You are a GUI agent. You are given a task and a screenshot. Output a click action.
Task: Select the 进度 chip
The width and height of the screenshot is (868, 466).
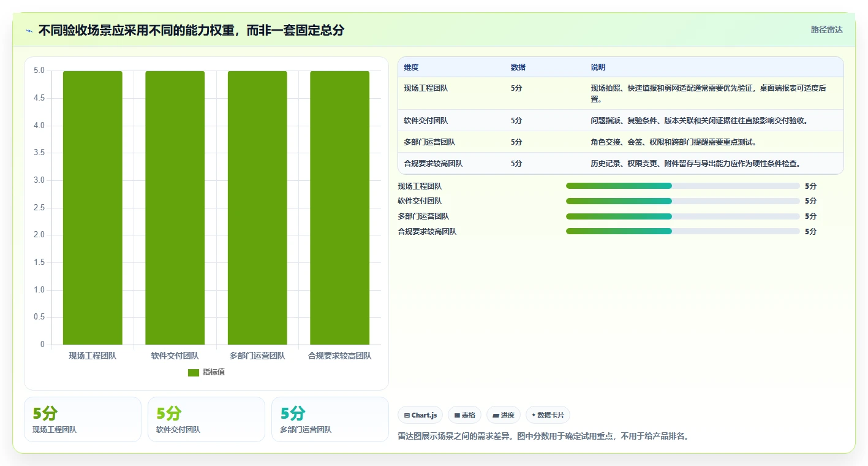(x=504, y=415)
